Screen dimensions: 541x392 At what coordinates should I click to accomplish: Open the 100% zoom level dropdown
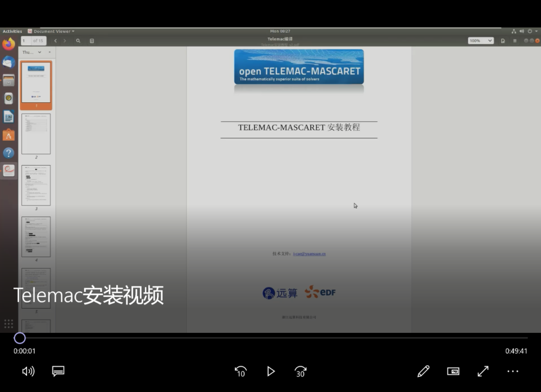[480, 41]
